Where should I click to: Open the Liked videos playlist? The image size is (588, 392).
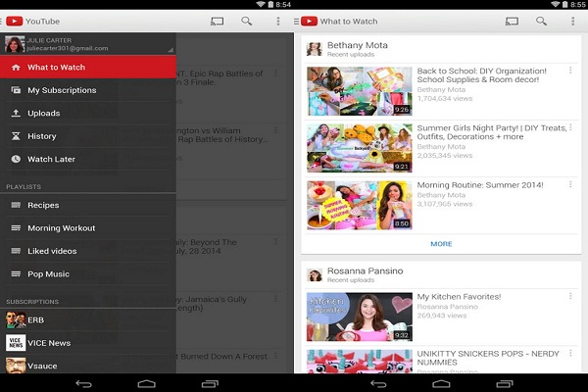88,251
